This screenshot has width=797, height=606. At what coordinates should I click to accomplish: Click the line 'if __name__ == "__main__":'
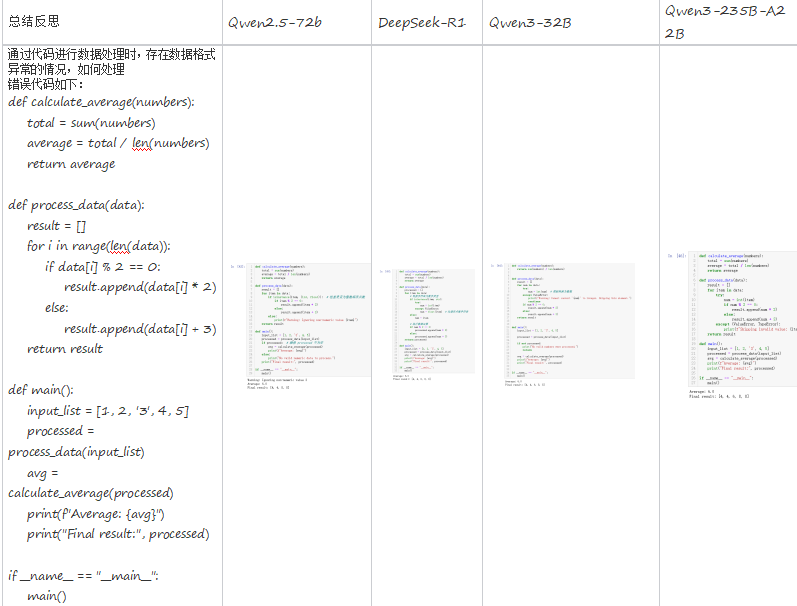(83, 576)
